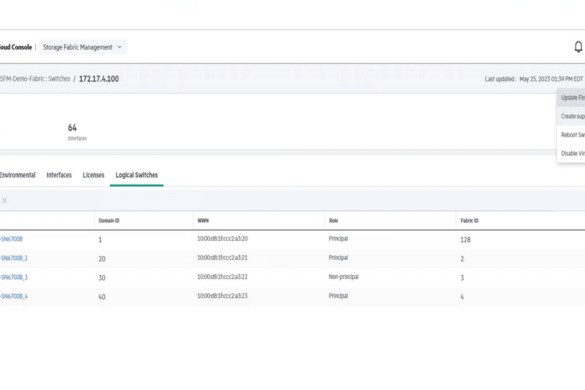Go to SFM-Demo-Fabric Switches breadcrumb

(x=35, y=79)
